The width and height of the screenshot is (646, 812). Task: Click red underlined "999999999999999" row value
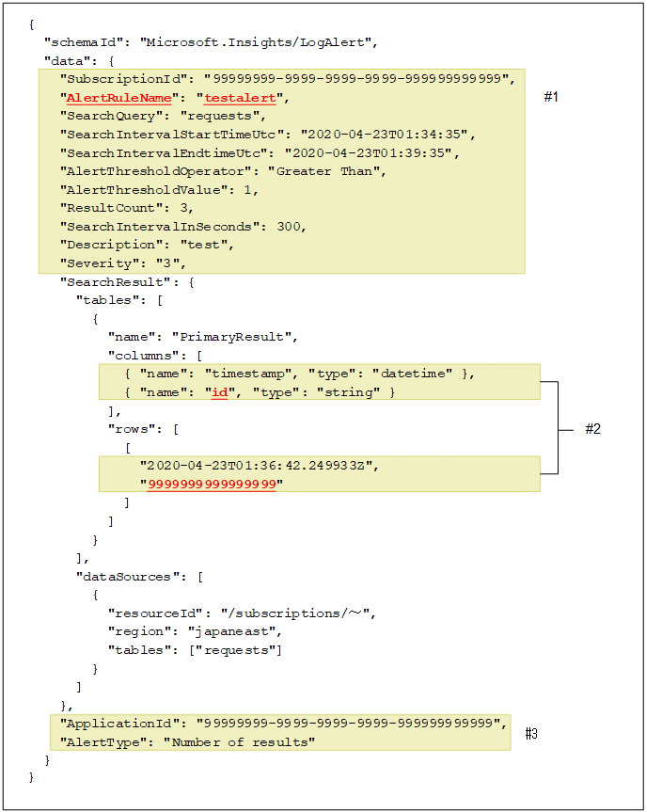[x=212, y=485]
